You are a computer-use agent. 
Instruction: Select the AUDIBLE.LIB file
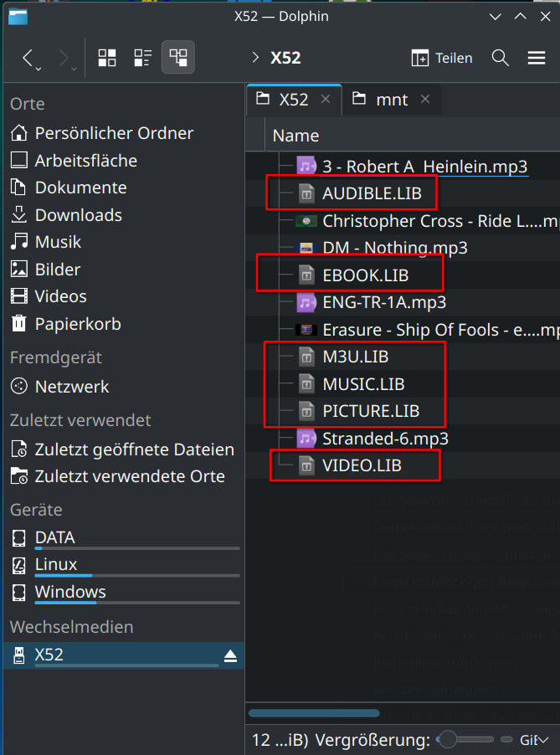372,193
